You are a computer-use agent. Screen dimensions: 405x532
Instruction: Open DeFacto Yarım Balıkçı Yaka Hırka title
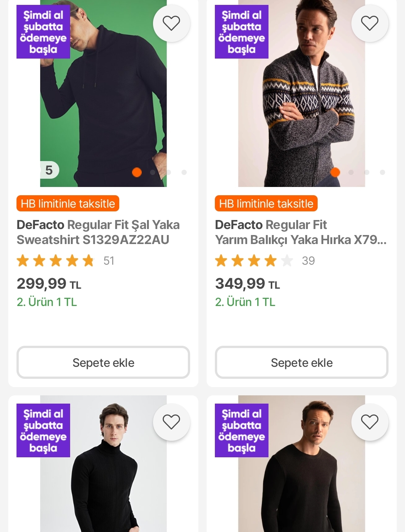click(x=300, y=232)
